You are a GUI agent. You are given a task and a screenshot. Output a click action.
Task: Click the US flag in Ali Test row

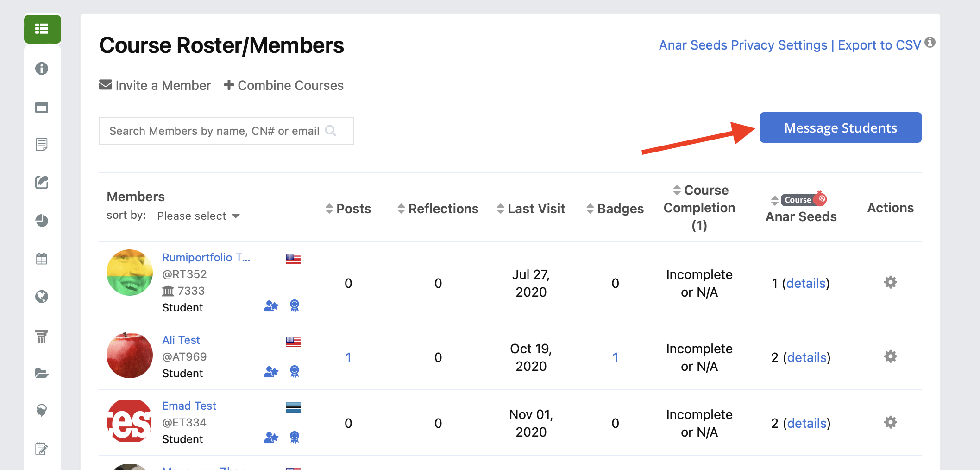pos(294,342)
